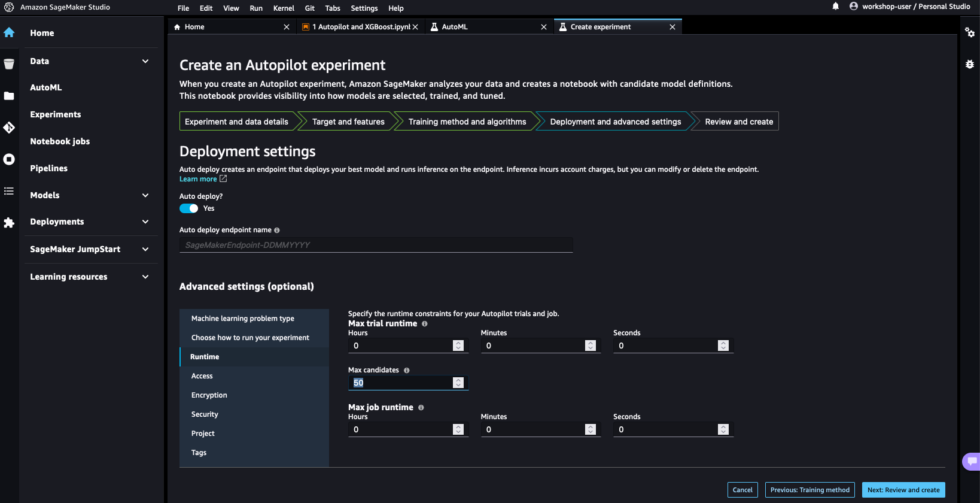Image resolution: width=980 pixels, height=503 pixels.
Task: Open running terminals and kernels icon
Action: [9, 159]
